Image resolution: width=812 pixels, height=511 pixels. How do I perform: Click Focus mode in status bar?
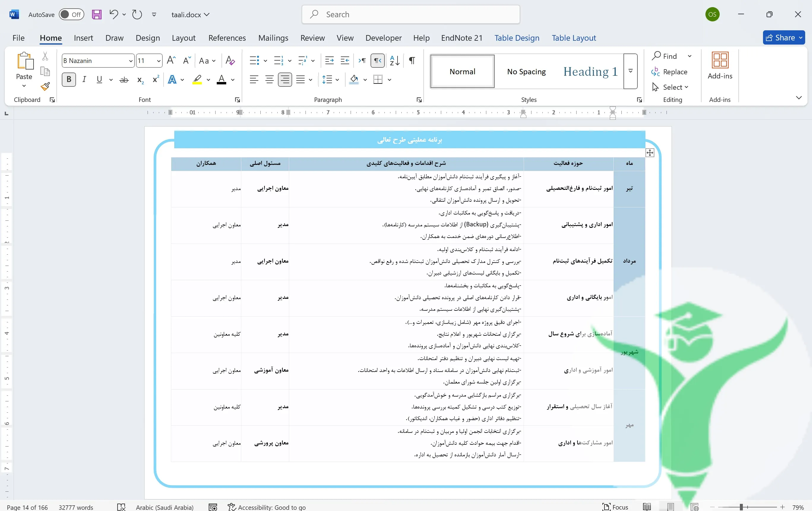click(615, 507)
